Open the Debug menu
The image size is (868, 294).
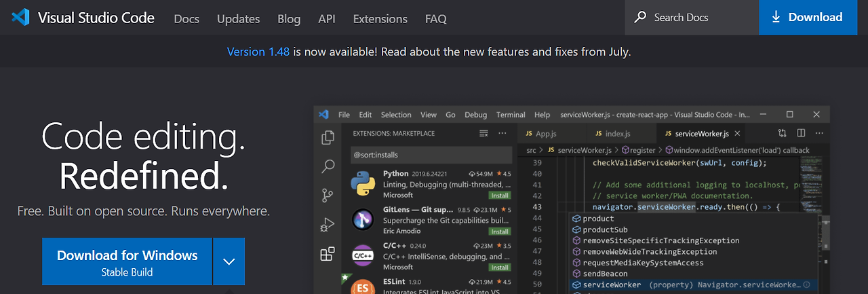pyautogui.click(x=476, y=115)
